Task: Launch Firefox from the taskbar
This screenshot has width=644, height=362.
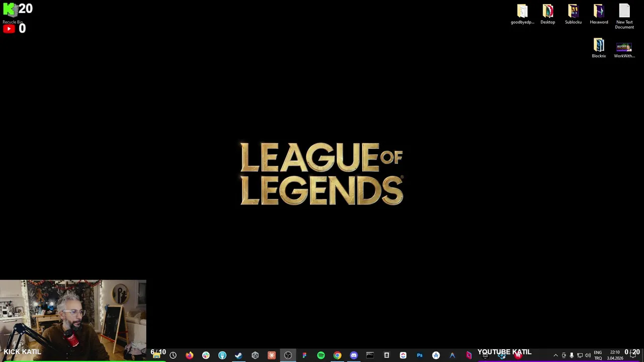Action: pos(189,355)
